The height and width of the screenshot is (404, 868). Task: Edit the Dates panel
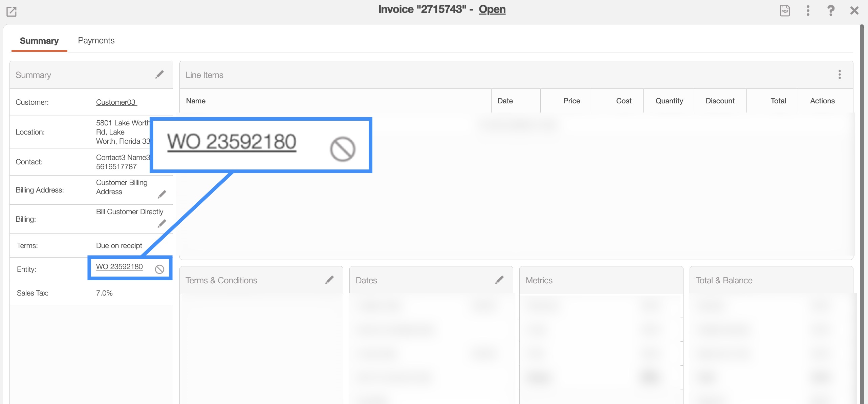pyautogui.click(x=499, y=280)
